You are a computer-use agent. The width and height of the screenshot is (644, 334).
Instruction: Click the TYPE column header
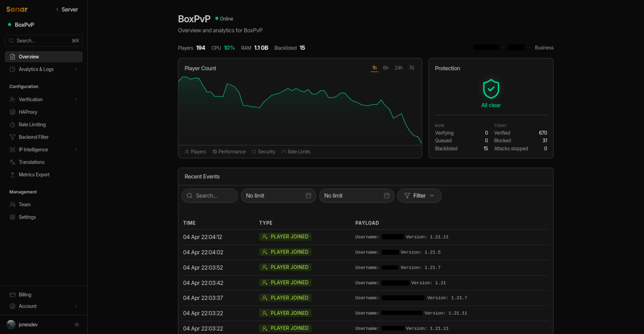pyautogui.click(x=266, y=223)
